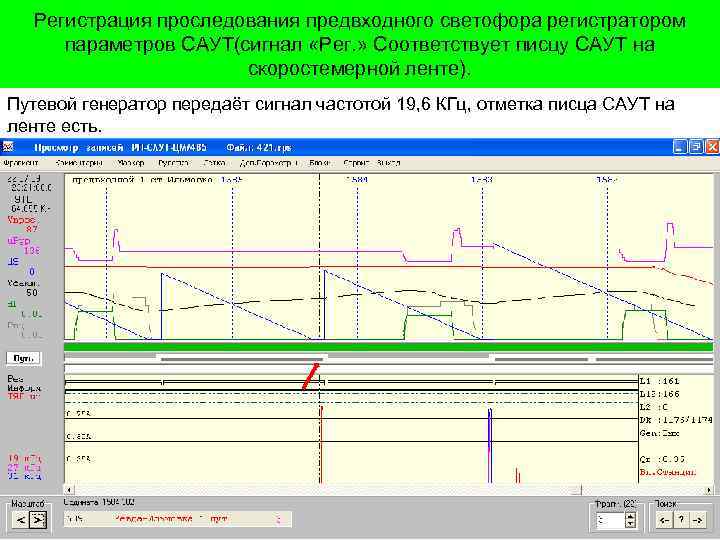Viewport: 720px width, 540px height.
Task: Click the Рег. signal row label
Action: coord(15,379)
